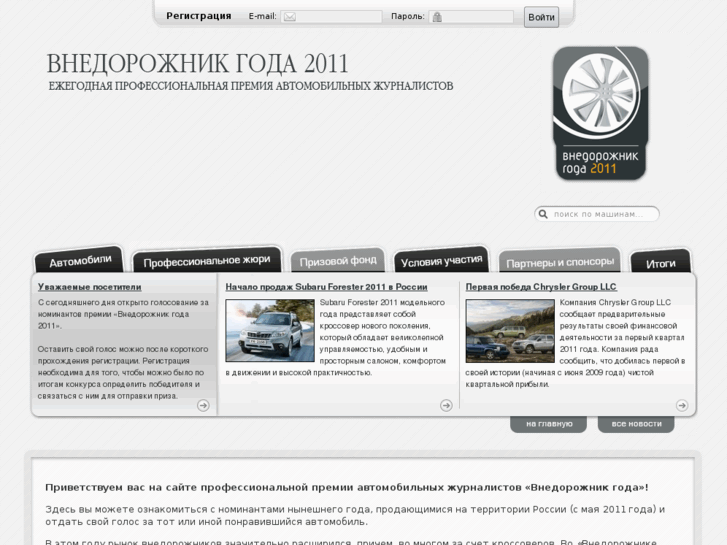This screenshot has width=727, height=545.
Task: Open the Регистрация link
Action: point(198,16)
